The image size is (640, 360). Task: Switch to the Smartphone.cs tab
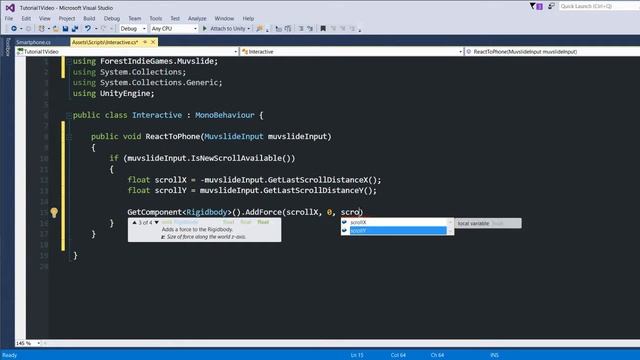(x=33, y=42)
